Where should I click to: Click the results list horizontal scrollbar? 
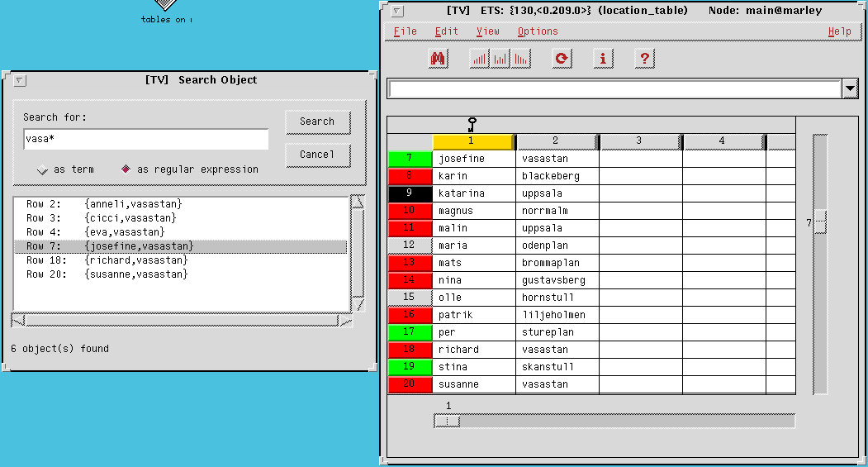pos(182,320)
